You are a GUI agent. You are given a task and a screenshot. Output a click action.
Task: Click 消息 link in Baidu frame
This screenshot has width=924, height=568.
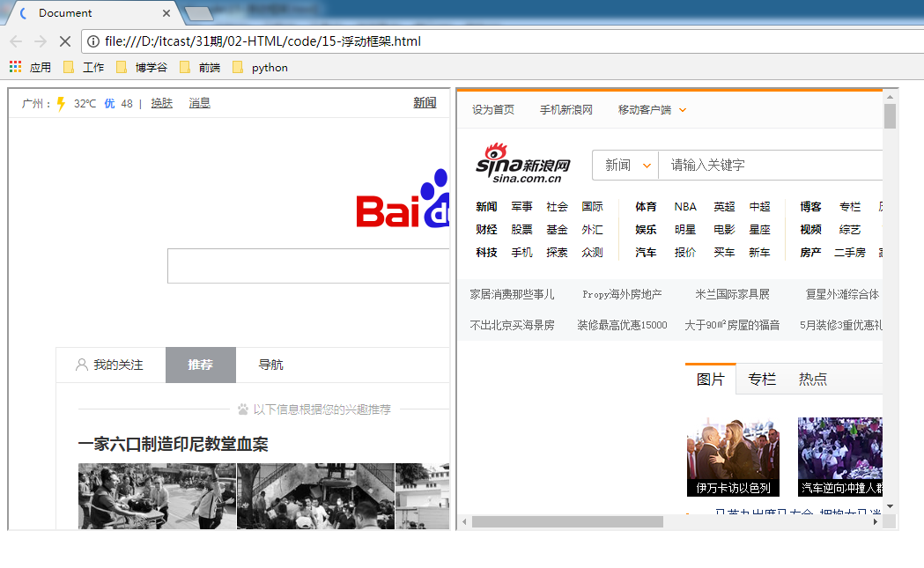tap(199, 103)
